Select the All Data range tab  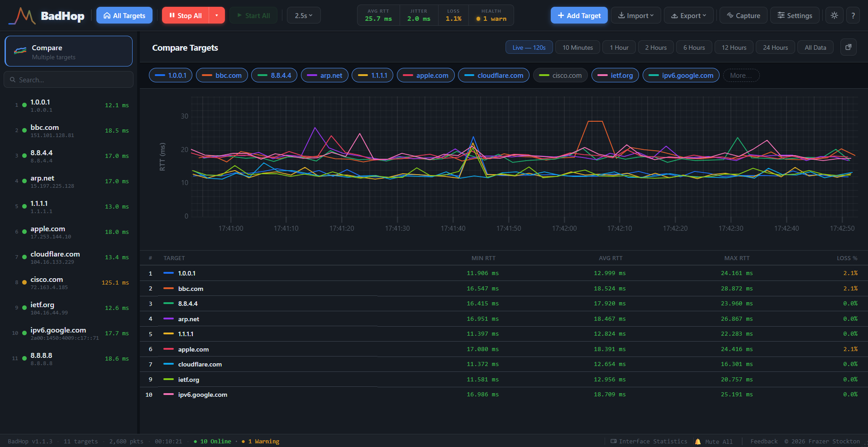point(816,48)
